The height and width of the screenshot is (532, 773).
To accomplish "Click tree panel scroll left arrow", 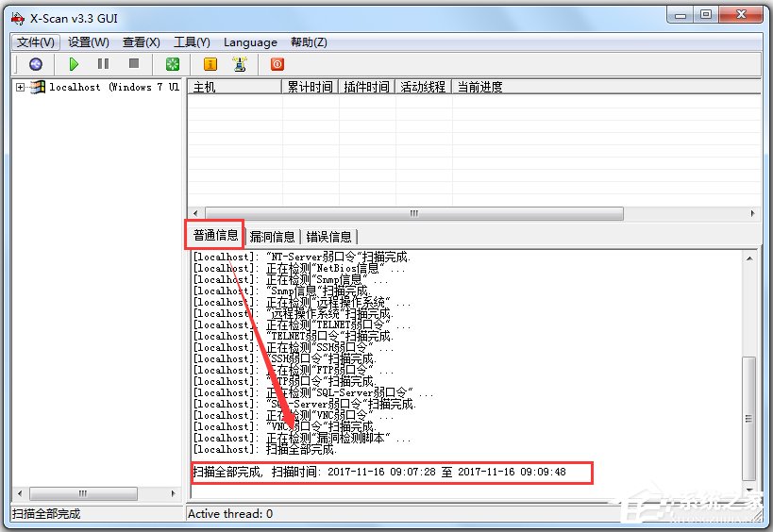I will click(x=20, y=493).
